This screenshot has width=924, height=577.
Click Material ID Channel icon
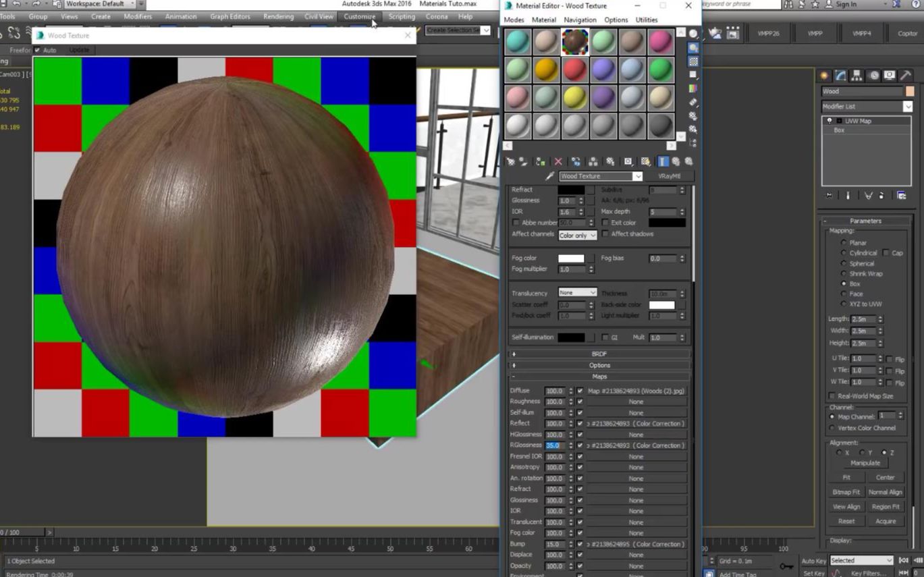(628, 162)
